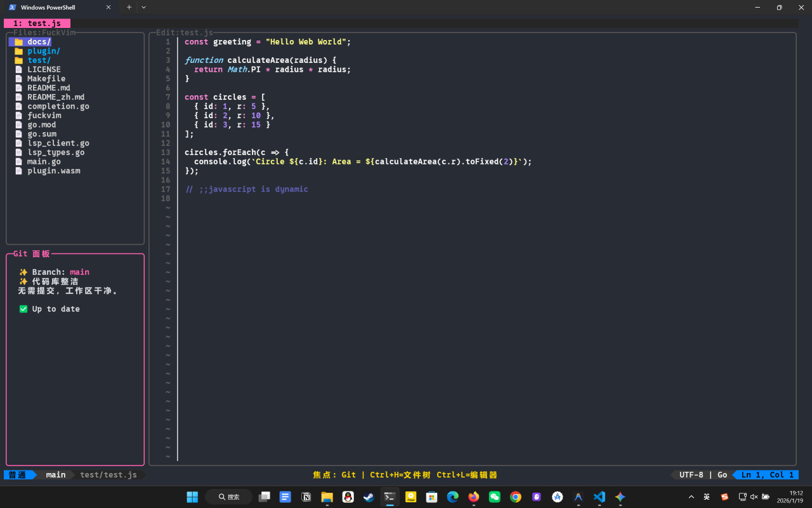The image size is (812, 508).
Task: Click the sparkle icon beside Branch
Action: (x=23, y=272)
